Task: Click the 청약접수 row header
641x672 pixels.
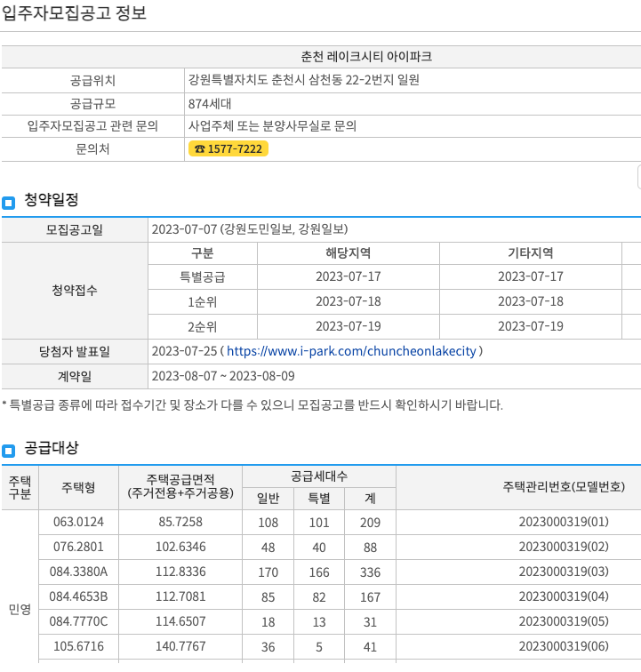Action: coord(75,290)
